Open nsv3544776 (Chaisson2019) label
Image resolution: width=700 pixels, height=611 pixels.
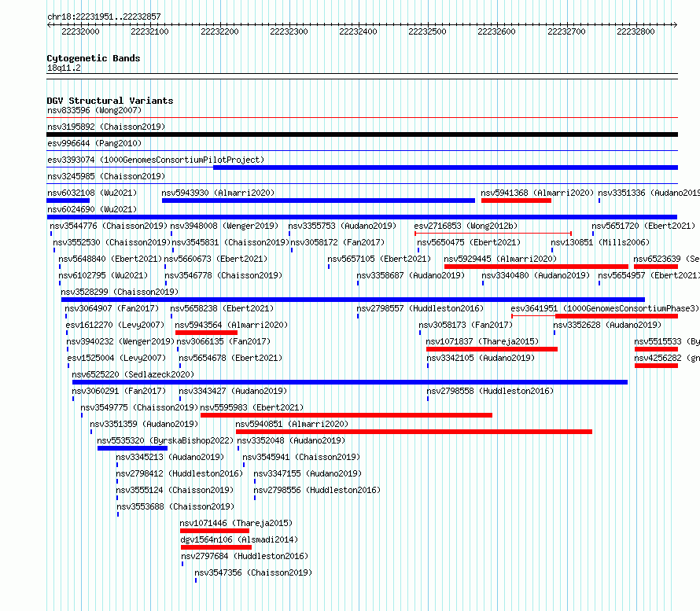point(109,226)
